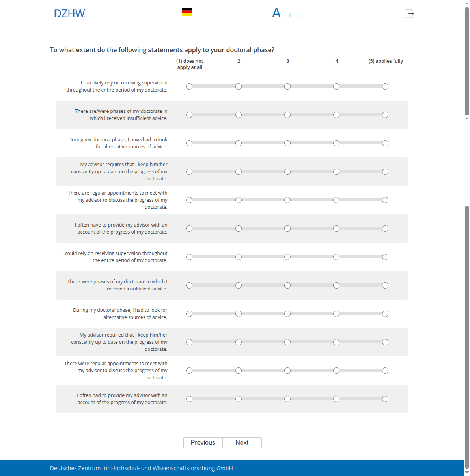Click the '(1) does not apply at all' header

[x=190, y=64]
